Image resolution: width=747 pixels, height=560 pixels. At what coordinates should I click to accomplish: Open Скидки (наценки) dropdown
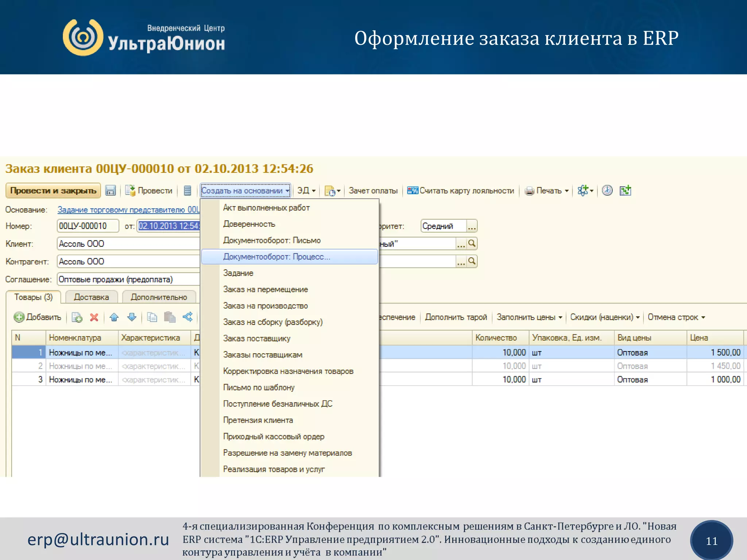point(605,317)
